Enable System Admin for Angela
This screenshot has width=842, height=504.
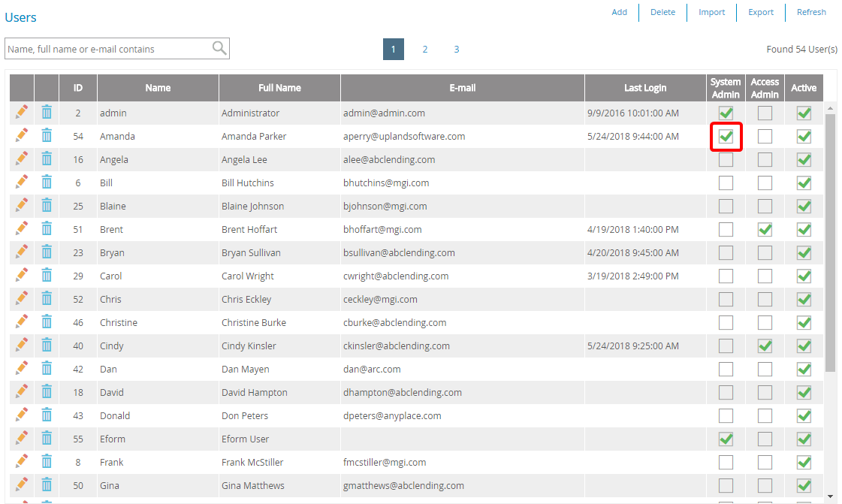[x=726, y=160]
